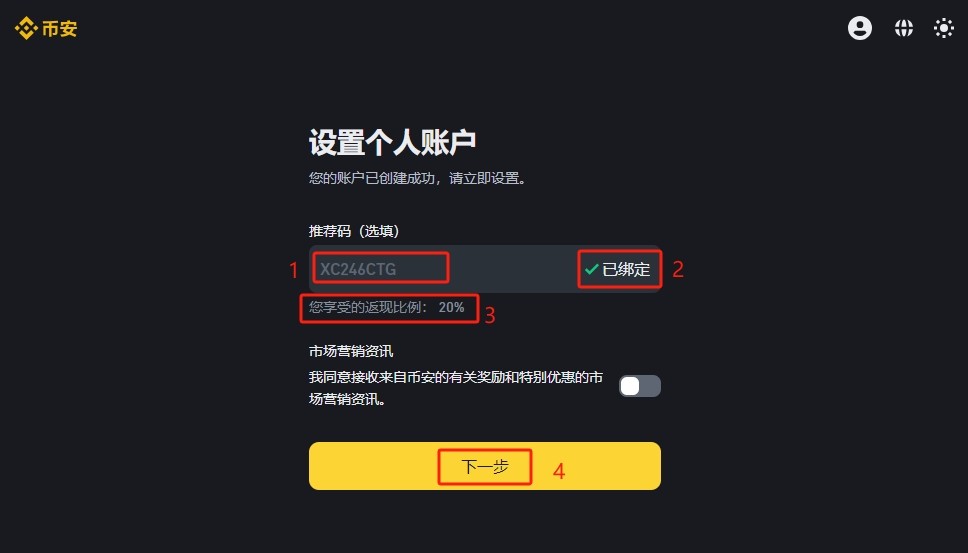This screenshot has height=553, width=968.
Task: Enable the marketing information toggle switch
Action: [640, 386]
